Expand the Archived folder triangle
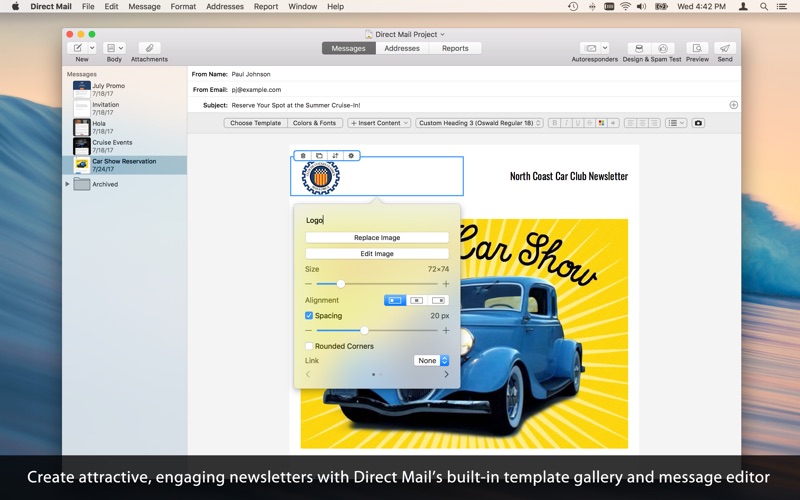This screenshot has height=500, width=800. (67, 184)
